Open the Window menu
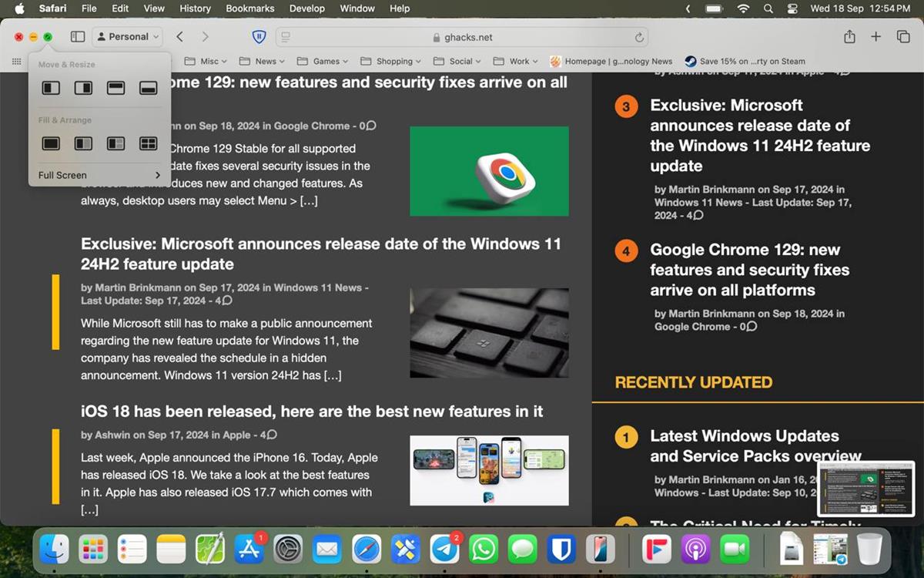The image size is (924, 578). point(357,8)
